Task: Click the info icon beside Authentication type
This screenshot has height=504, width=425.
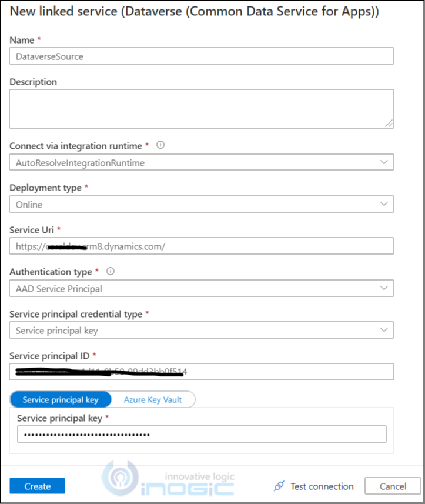Action: 110,271
